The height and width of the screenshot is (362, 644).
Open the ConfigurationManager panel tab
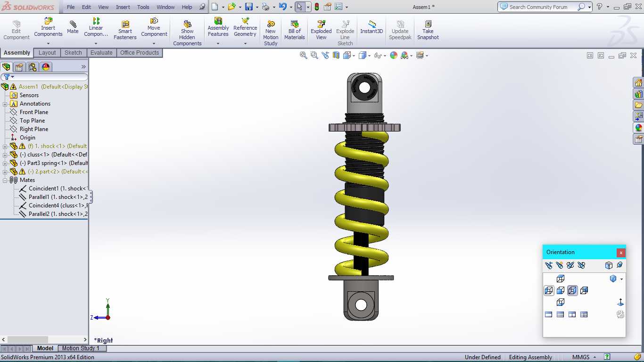click(32, 67)
